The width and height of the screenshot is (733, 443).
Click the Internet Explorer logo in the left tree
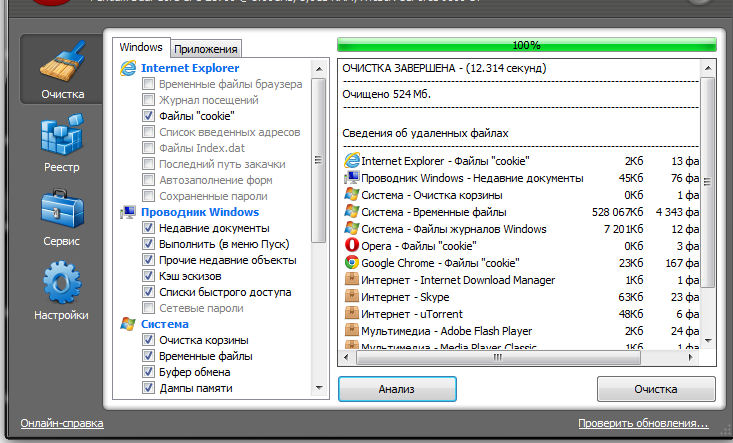tap(128, 68)
